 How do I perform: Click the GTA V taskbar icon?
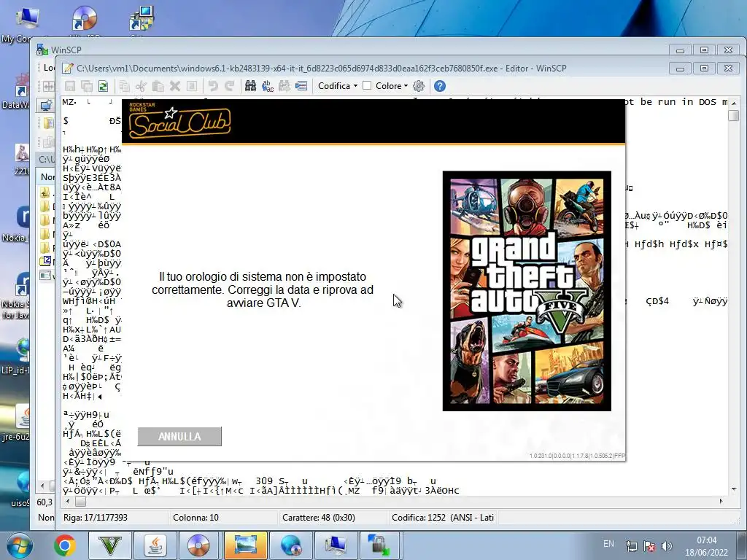click(x=110, y=545)
